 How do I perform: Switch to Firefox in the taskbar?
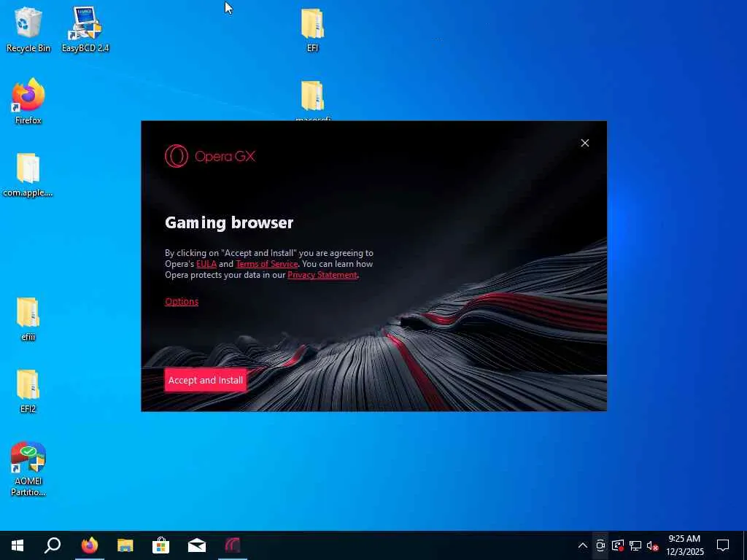tap(90, 545)
